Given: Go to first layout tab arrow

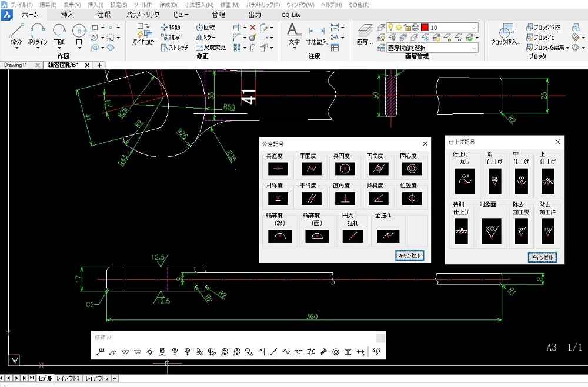Looking at the screenshot, I should (x=2, y=378).
